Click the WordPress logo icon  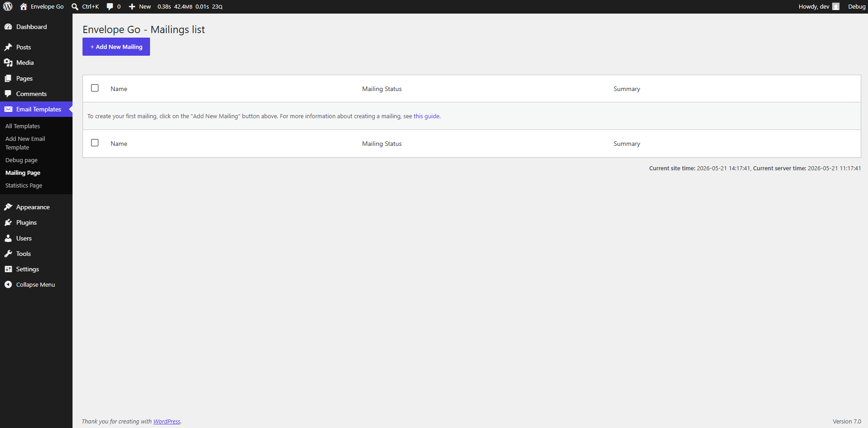pyautogui.click(x=8, y=6)
